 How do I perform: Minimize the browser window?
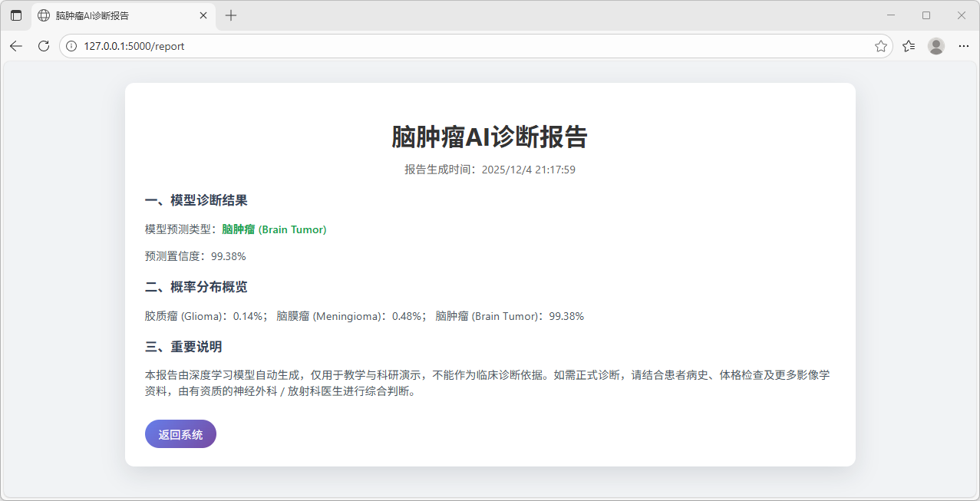tap(891, 15)
